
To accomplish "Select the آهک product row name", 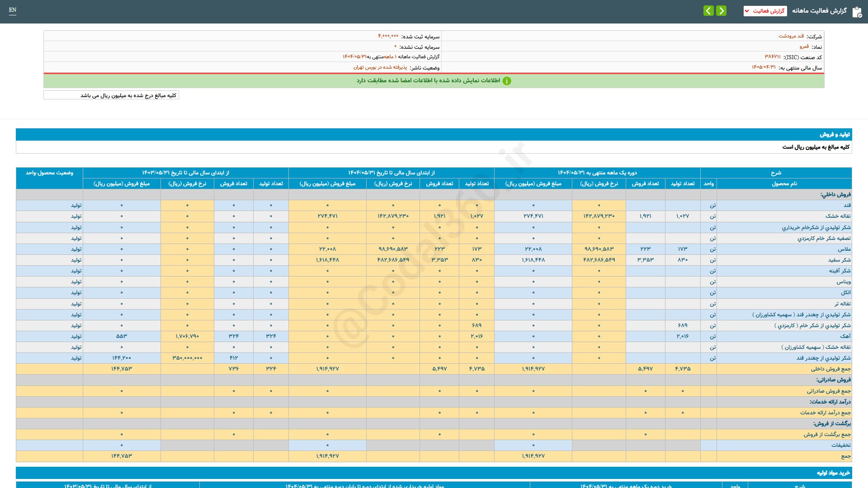I will click(845, 337).
